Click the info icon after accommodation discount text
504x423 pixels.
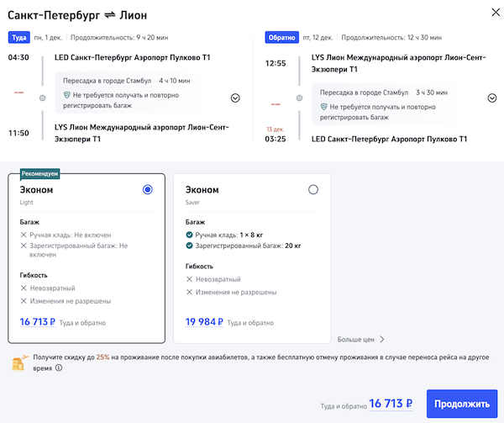pyautogui.click(x=59, y=368)
